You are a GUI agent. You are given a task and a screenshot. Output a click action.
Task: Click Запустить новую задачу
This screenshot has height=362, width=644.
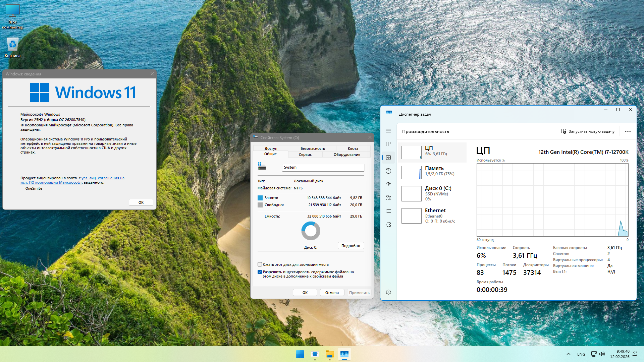click(x=588, y=131)
